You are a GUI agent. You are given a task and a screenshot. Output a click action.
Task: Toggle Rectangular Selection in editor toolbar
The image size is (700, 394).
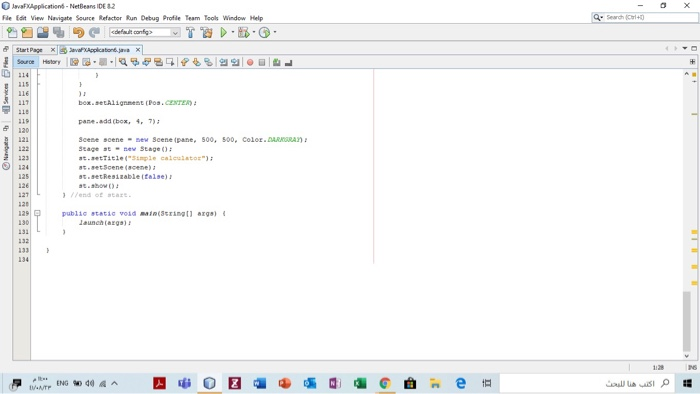point(170,62)
